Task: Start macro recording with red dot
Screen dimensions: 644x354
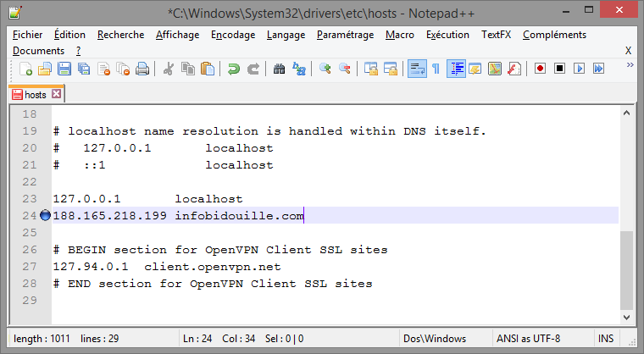Action: click(x=540, y=69)
